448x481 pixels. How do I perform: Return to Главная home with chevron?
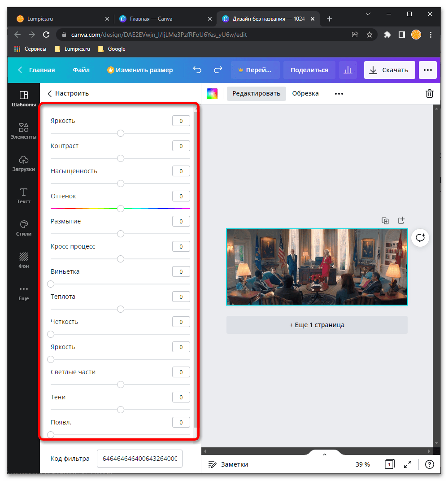pyautogui.click(x=36, y=70)
